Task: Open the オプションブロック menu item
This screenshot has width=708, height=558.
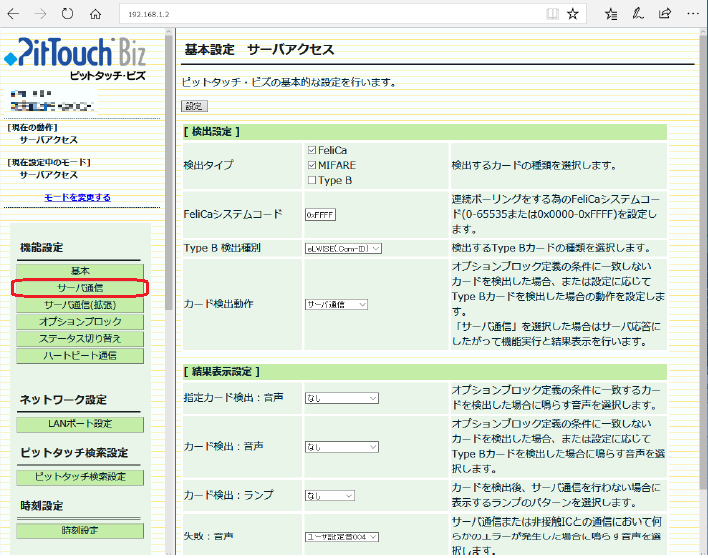Action: pos(80,322)
